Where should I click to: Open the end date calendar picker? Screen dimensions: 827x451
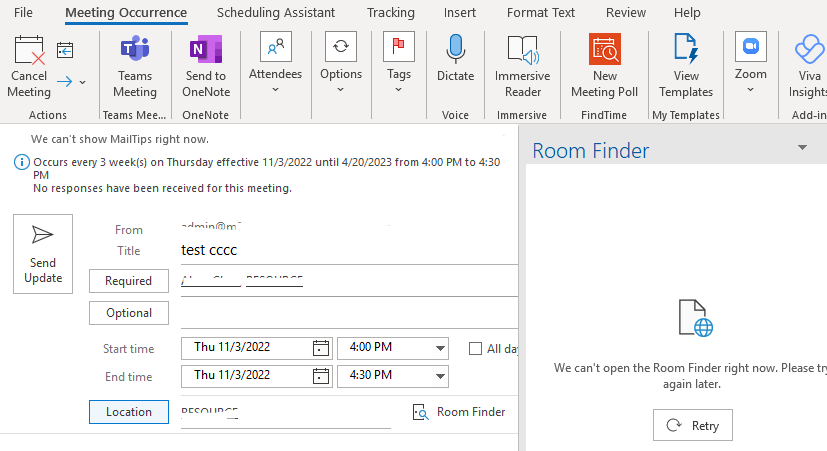point(321,376)
